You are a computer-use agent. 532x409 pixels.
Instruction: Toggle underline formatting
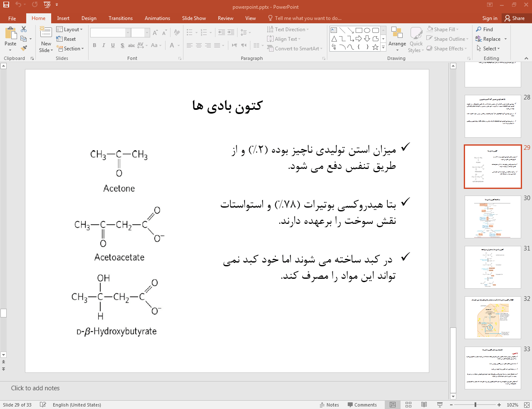tap(112, 45)
